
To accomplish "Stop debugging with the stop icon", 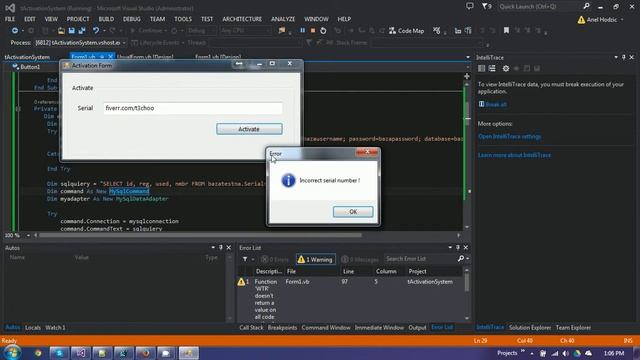I will tap(313, 31).
